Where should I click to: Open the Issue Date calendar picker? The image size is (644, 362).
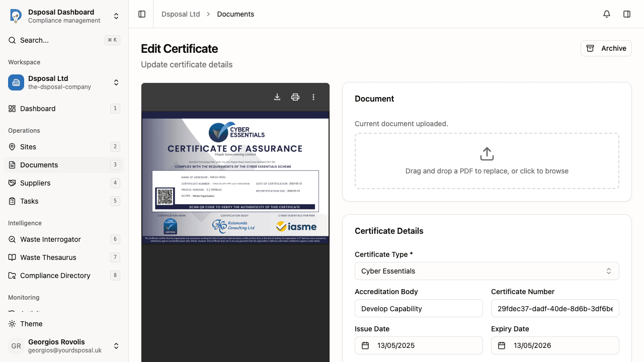pyautogui.click(x=366, y=345)
